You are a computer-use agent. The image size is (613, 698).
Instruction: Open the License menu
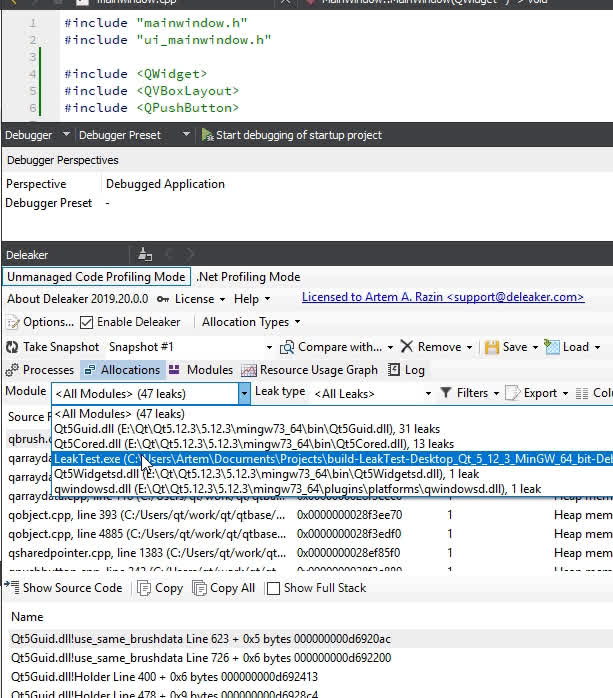pos(199,299)
